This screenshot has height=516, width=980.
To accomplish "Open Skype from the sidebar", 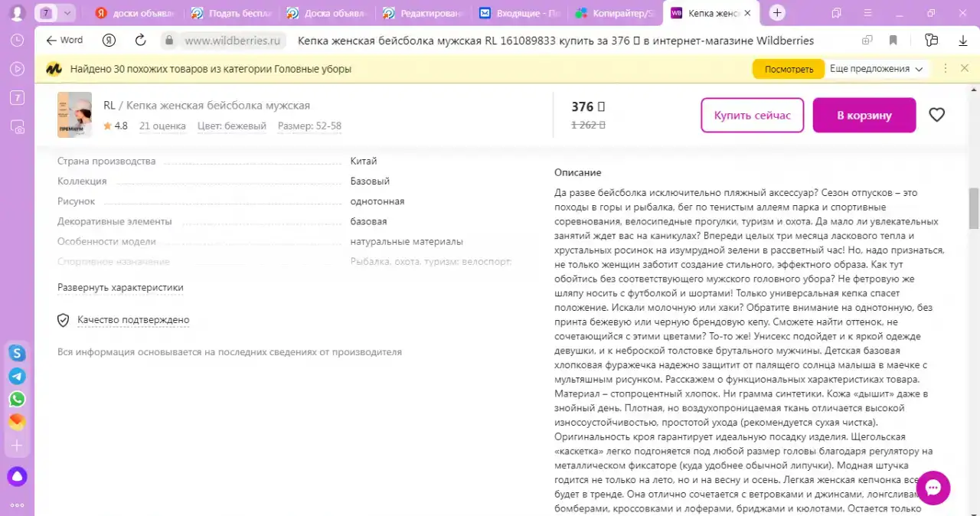I will pyautogui.click(x=17, y=353).
